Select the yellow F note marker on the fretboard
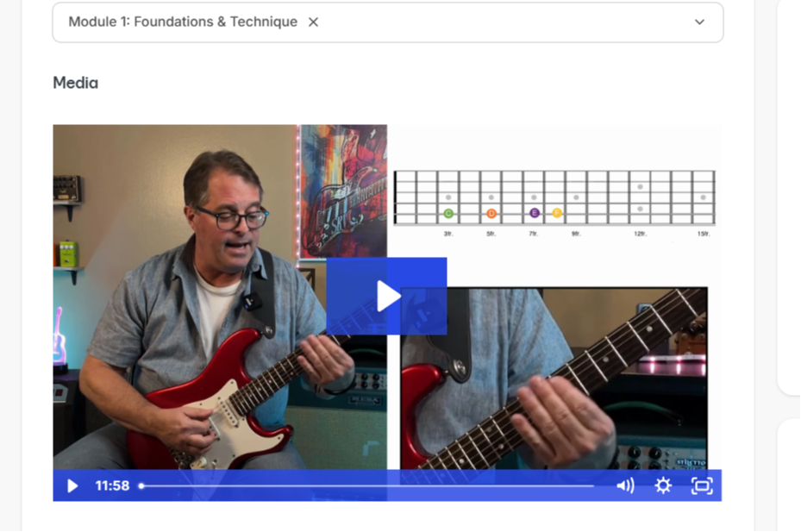 (557, 213)
